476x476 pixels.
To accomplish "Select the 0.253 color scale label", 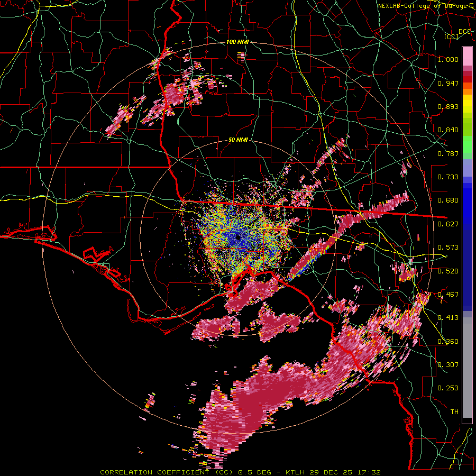I will [448, 388].
